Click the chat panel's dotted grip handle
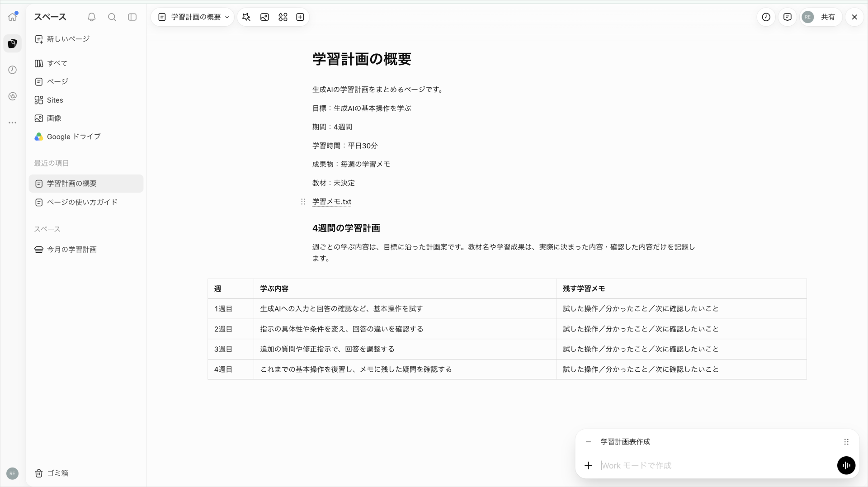This screenshot has height=487, width=868. coord(846,442)
